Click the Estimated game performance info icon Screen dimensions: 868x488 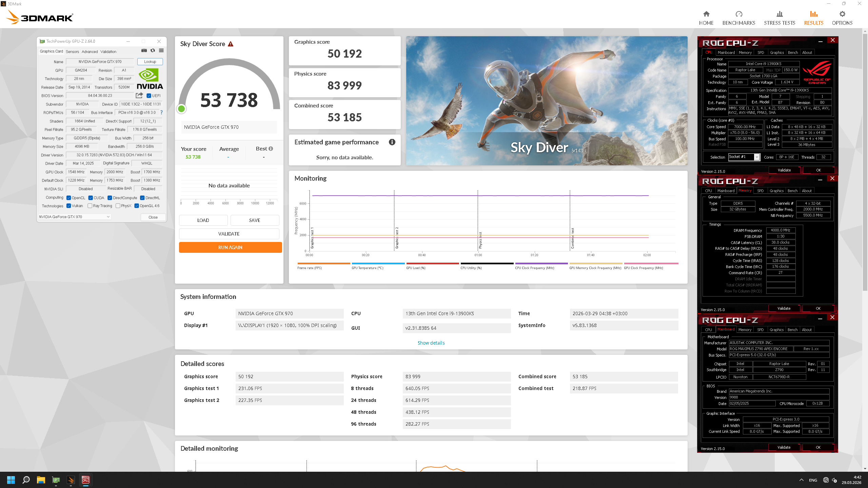[x=392, y=142]
